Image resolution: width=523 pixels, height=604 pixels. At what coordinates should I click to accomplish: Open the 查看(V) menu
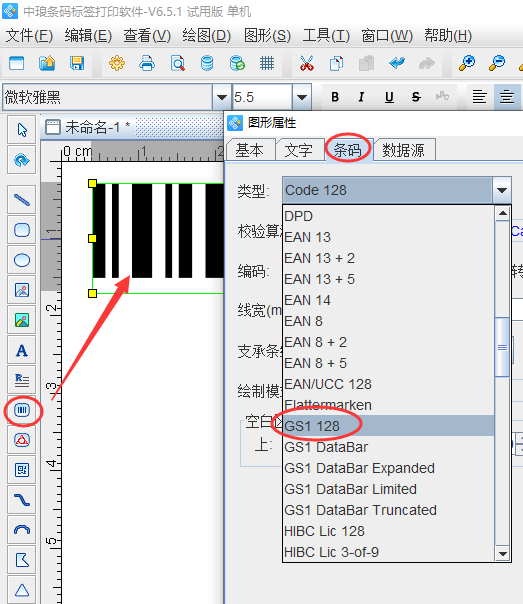coord(147,36)
